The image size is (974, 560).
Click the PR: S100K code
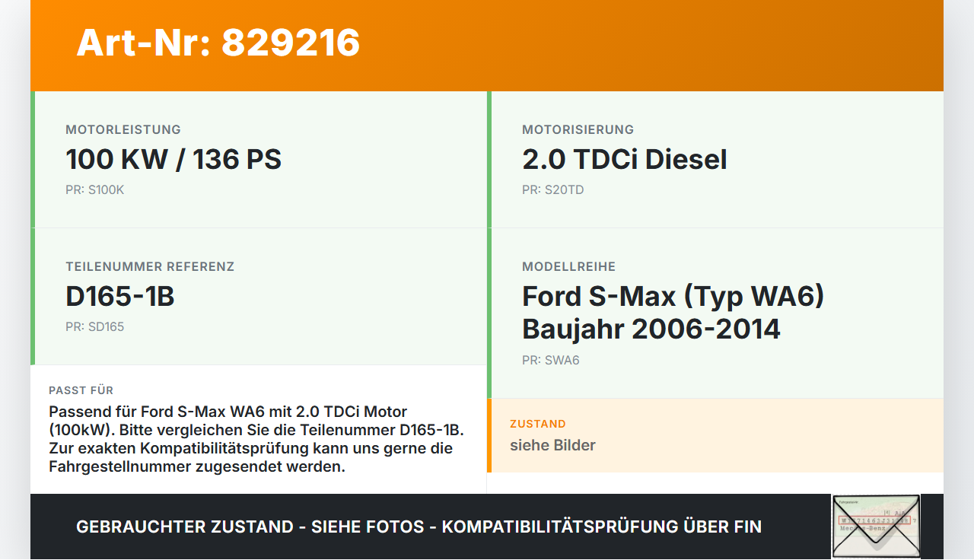pyautogui.click(x=94, y=190)
